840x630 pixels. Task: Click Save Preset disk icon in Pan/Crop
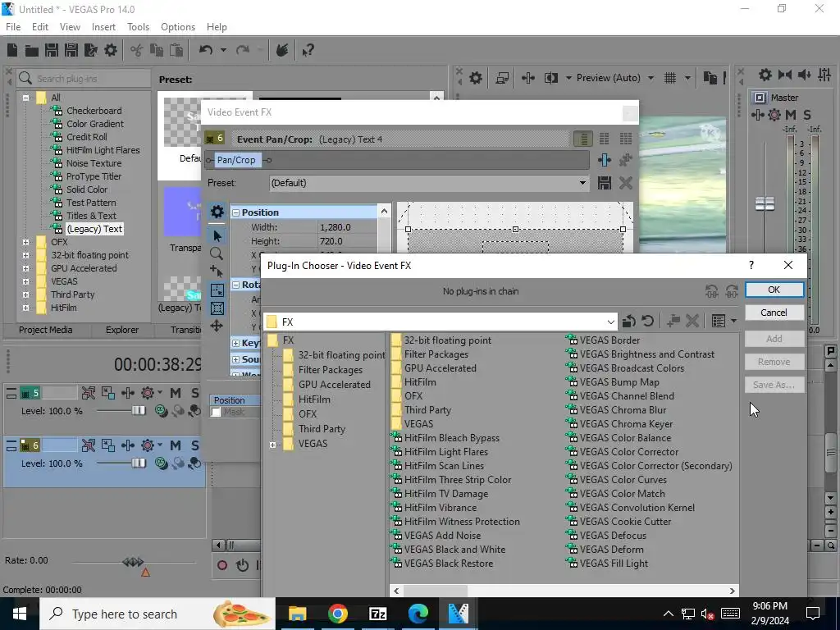click(x=605, y=183)
